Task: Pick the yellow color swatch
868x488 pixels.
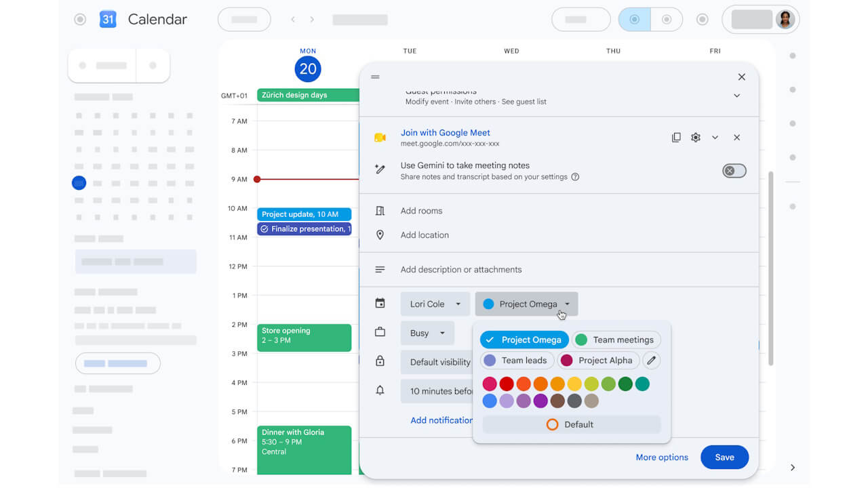Action: coord(574,384)
